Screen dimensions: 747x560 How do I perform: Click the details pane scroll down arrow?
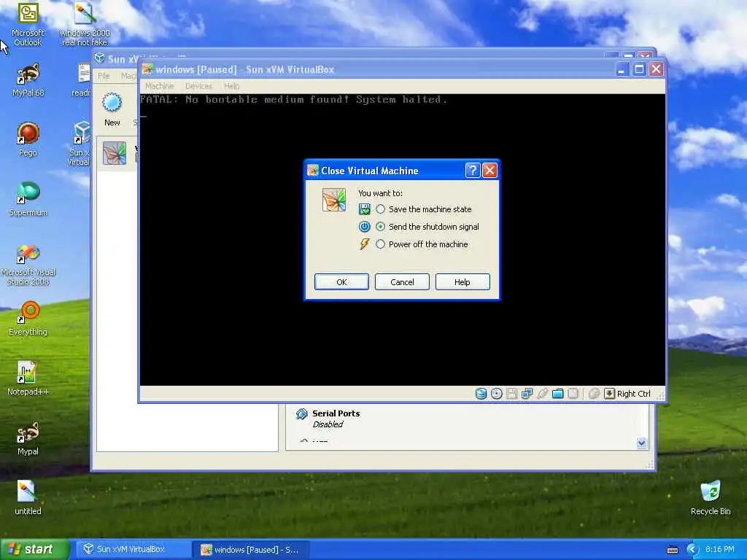tap(642, 443)
